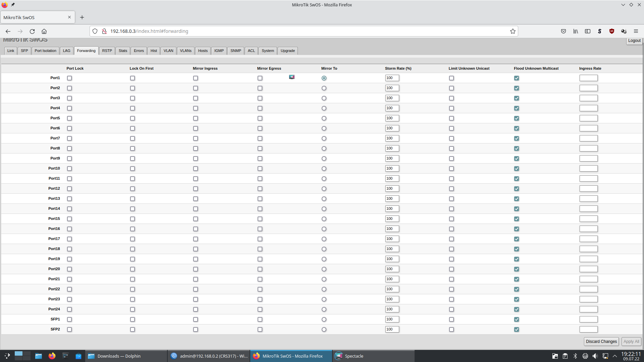
Task: Open a new browser tab
Action: (82, 17)
